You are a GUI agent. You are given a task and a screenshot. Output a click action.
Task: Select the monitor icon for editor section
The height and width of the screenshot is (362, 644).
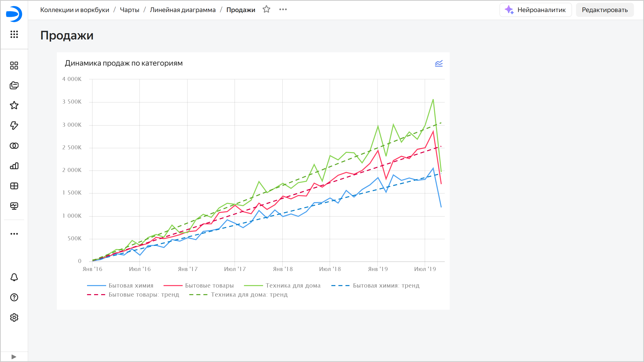coord(14,206)
